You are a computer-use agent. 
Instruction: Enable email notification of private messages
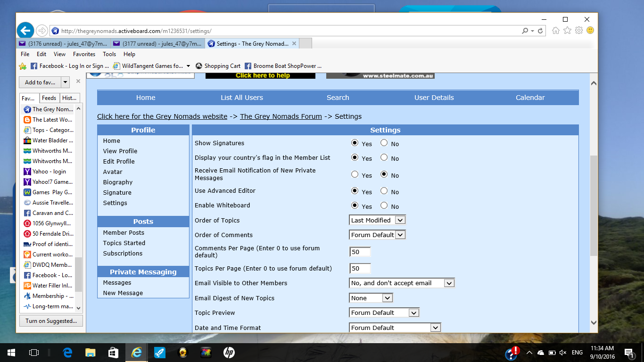[355, 174]
